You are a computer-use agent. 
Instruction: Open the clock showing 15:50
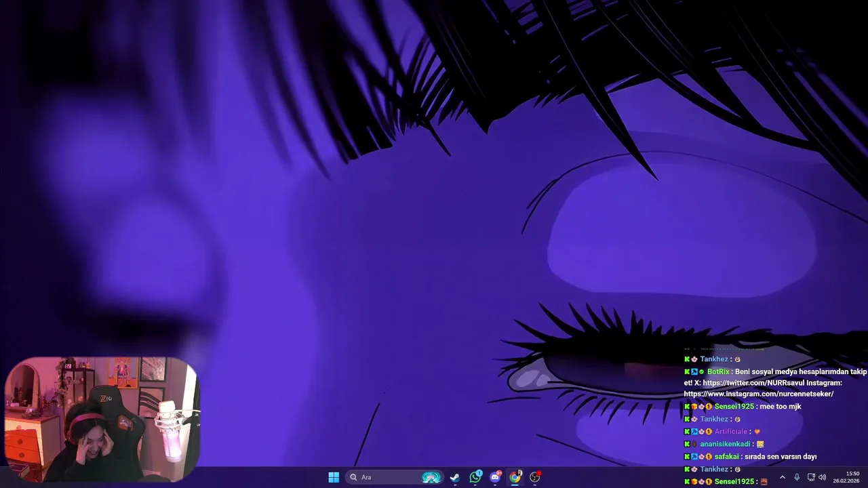coord(846,477)
